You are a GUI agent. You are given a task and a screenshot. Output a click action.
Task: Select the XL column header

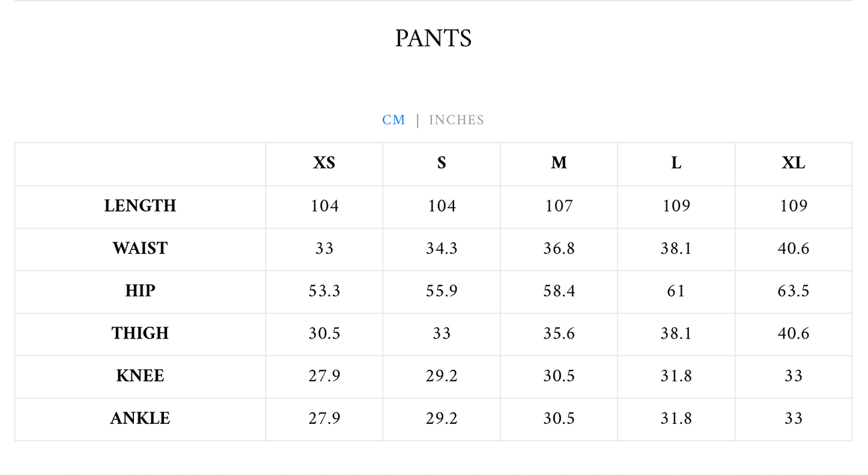(794, 164)
